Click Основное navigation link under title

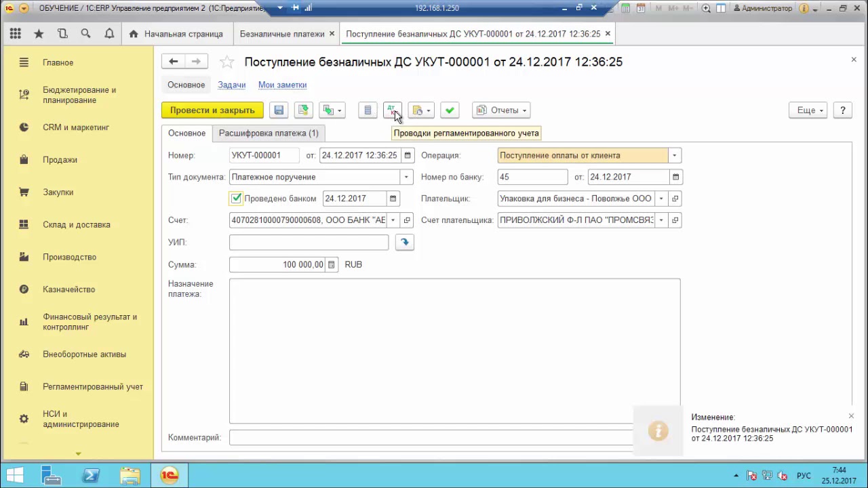[x=186, y=85]
